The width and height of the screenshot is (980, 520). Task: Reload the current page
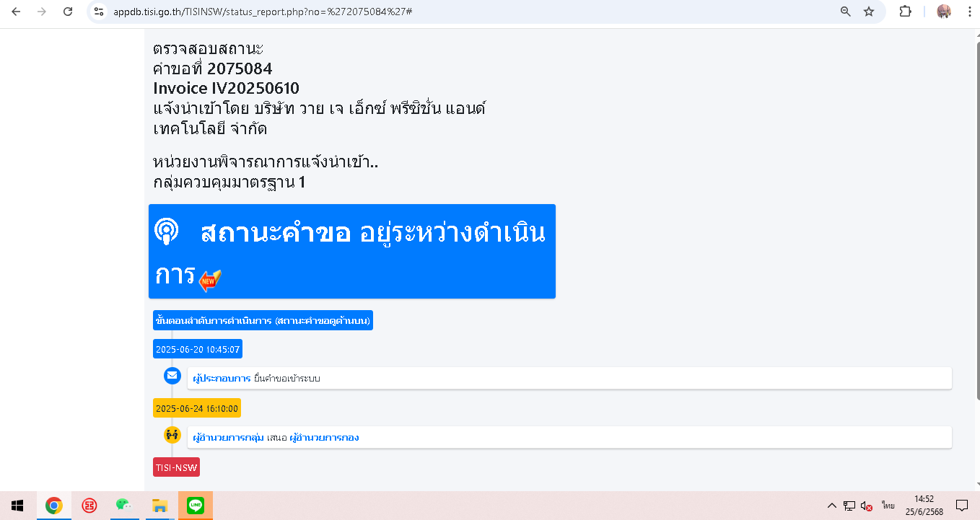point(68,12)
